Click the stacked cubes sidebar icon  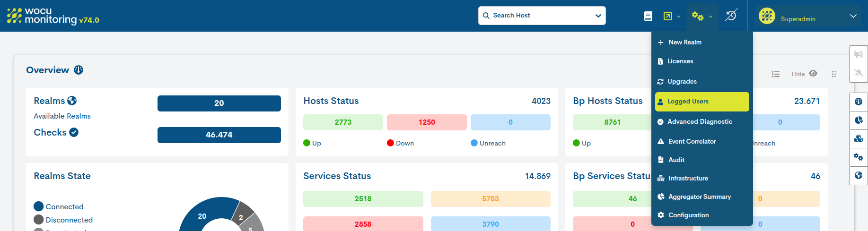tap(859, 138)
